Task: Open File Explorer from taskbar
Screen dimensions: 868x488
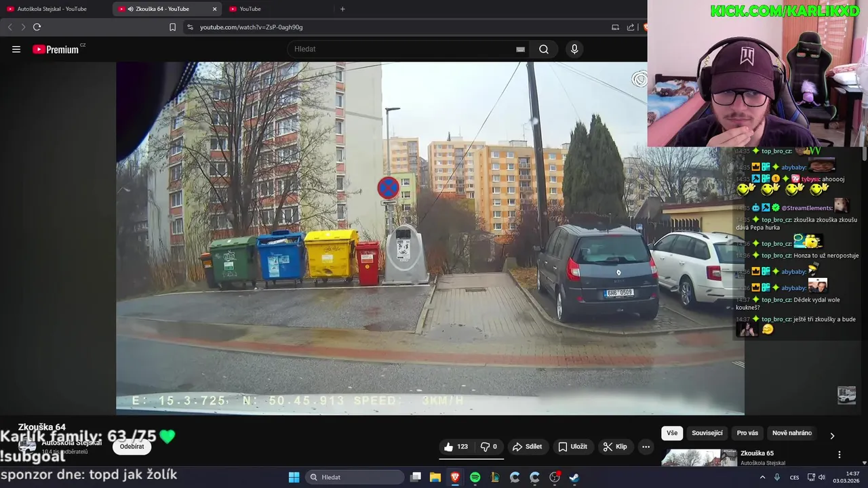Action: pos(435,477)
